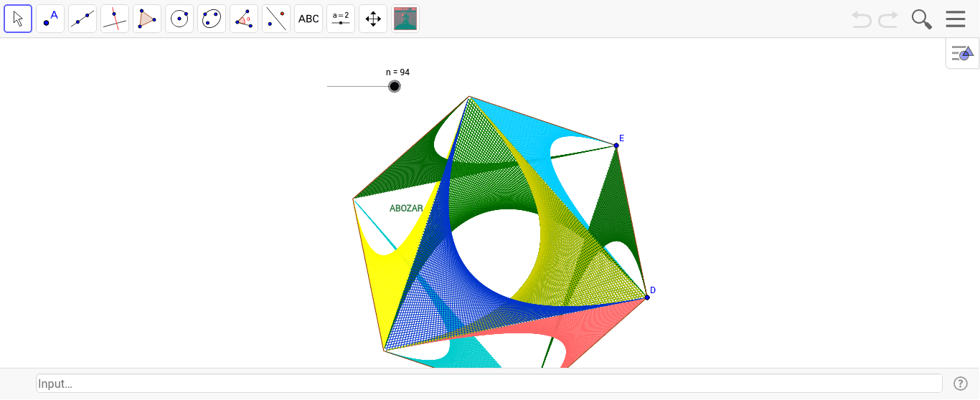
Task: Select the Angle tool
Action: coord(244,19)
